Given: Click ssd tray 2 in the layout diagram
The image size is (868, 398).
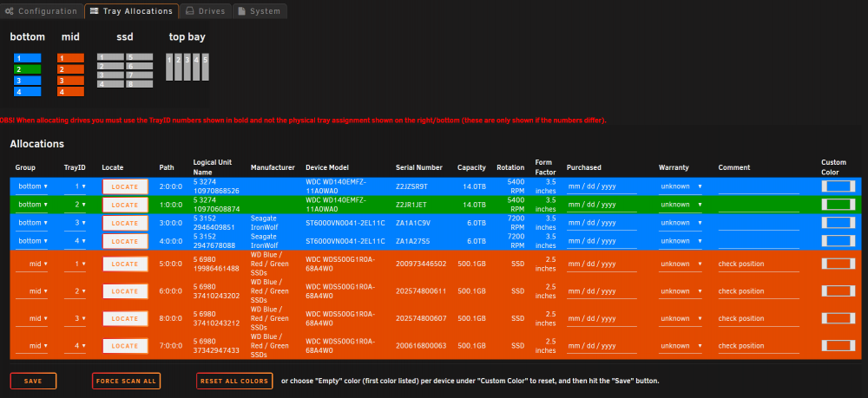Looking at the screenshot, I should click(x=110, y=66).
